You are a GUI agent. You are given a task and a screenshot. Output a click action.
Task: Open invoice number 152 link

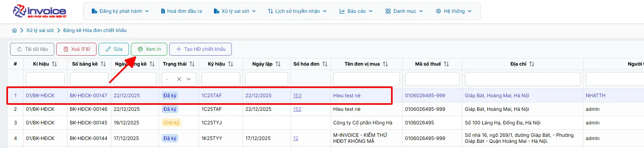297,109
